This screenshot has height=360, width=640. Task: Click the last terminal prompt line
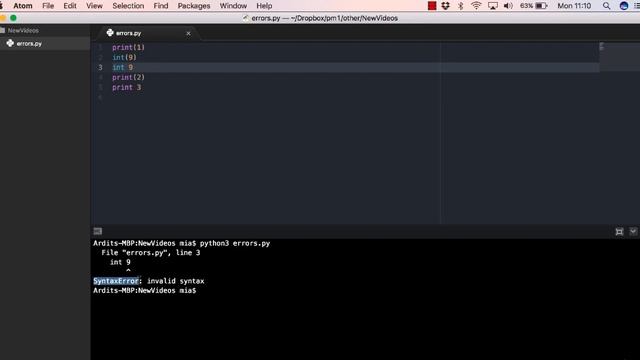144,291
